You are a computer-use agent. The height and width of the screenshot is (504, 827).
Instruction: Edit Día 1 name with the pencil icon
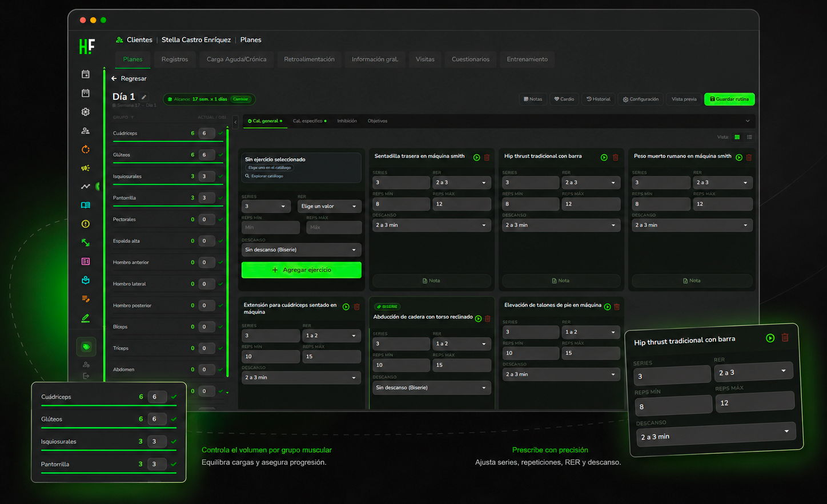[144, 97]
